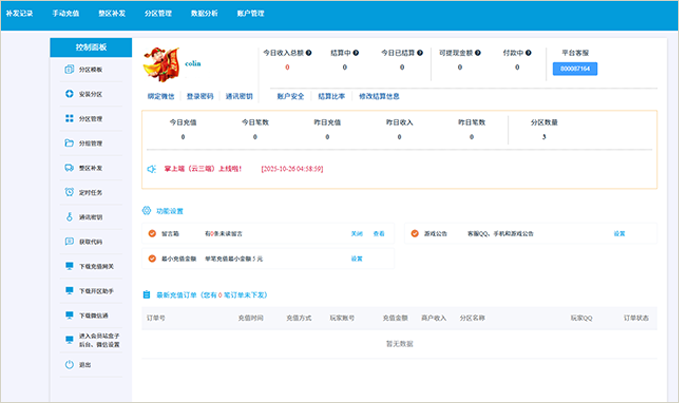Viewport: 679px width, 403px height.
Task: Click the 分区模板 sidebar icon
Action: pos(69,70)
